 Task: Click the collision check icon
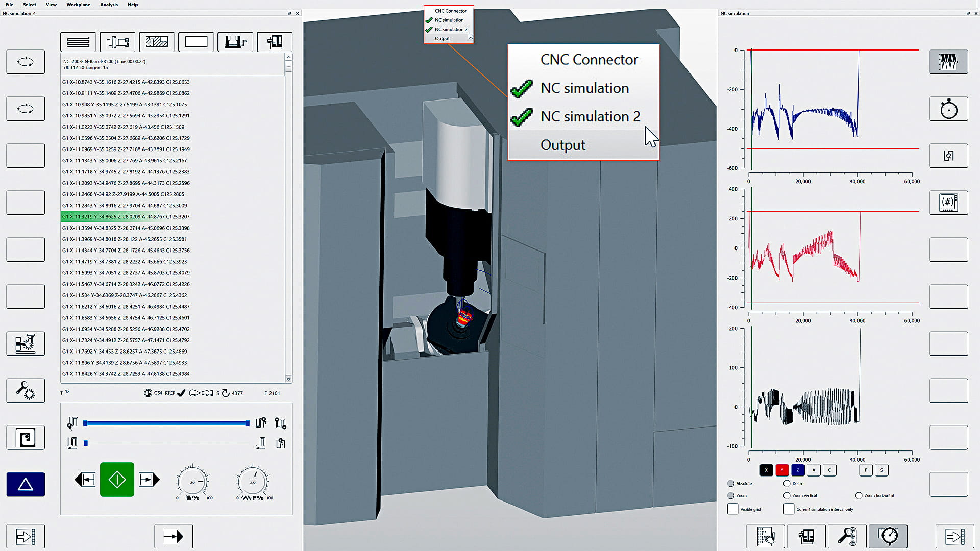[x=25, y=343]
